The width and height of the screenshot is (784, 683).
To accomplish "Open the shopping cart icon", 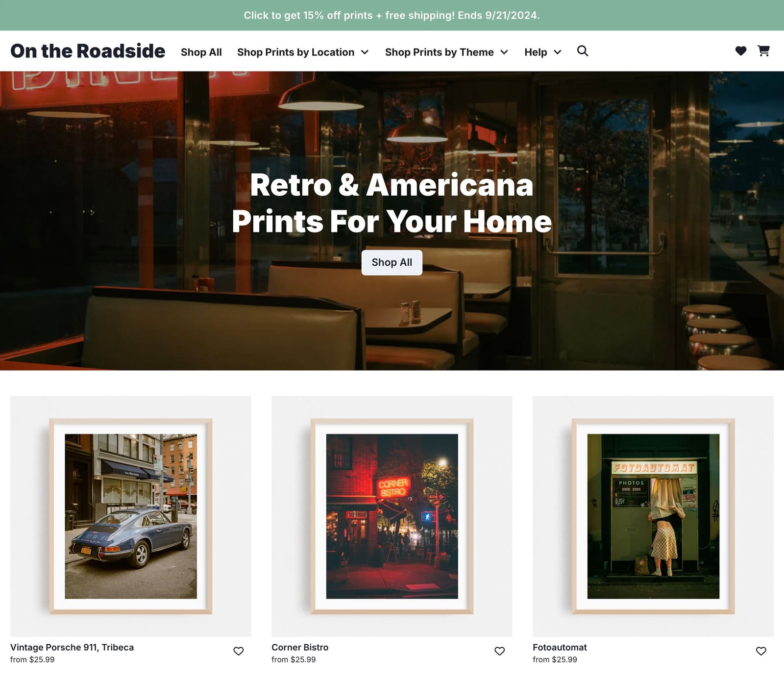I will [x=763, y=51].
